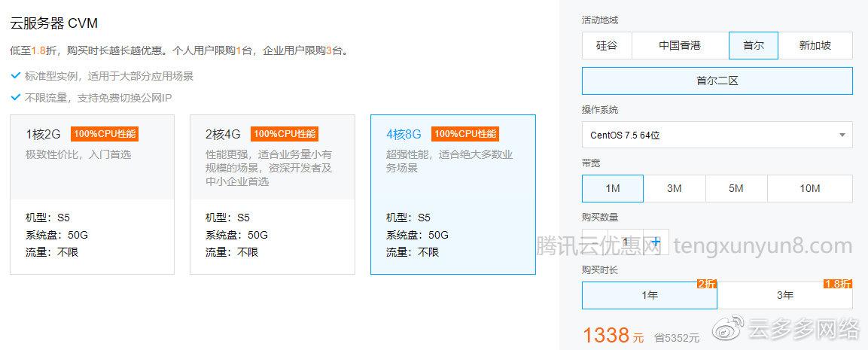Click the 操作系统 label
Viewport: 868px width, 350px height.
pos(600,110)
